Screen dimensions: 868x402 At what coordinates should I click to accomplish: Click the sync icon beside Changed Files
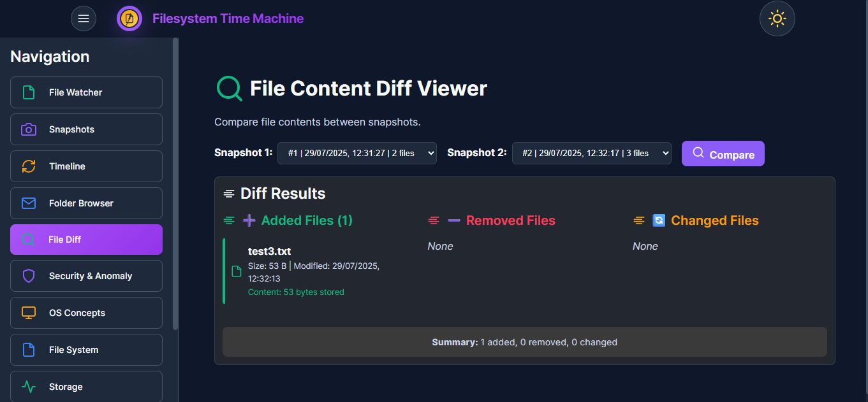pos(659,220)
